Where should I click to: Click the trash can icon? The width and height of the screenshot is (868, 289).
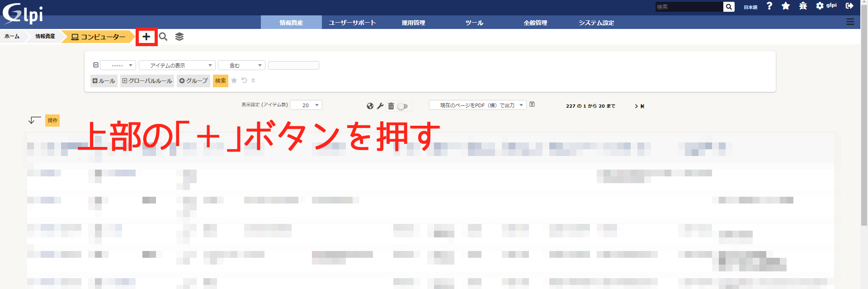click(391, 106)
